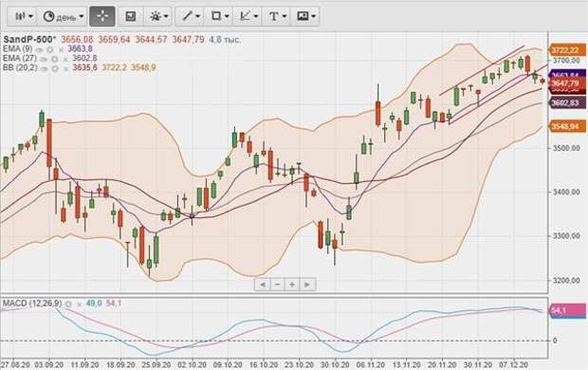Click the MACD (12,26,9) label
Screen dimensions: 588x370
[x=32, y=304]
